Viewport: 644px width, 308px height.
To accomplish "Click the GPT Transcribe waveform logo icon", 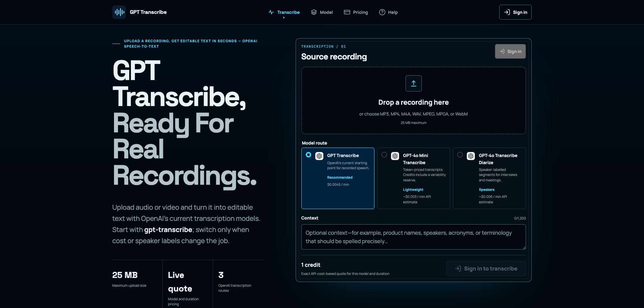I will [x=119, y=12].
